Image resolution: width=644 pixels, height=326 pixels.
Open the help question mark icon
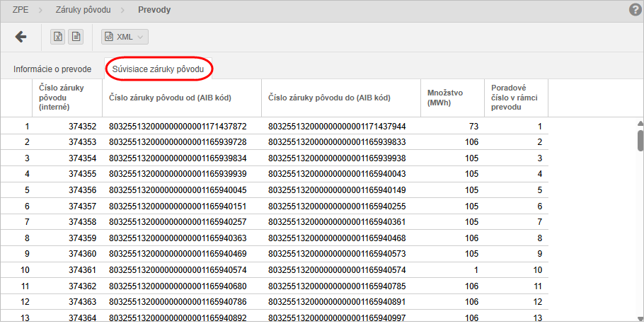pyautogui.click(x=635, y=10)
